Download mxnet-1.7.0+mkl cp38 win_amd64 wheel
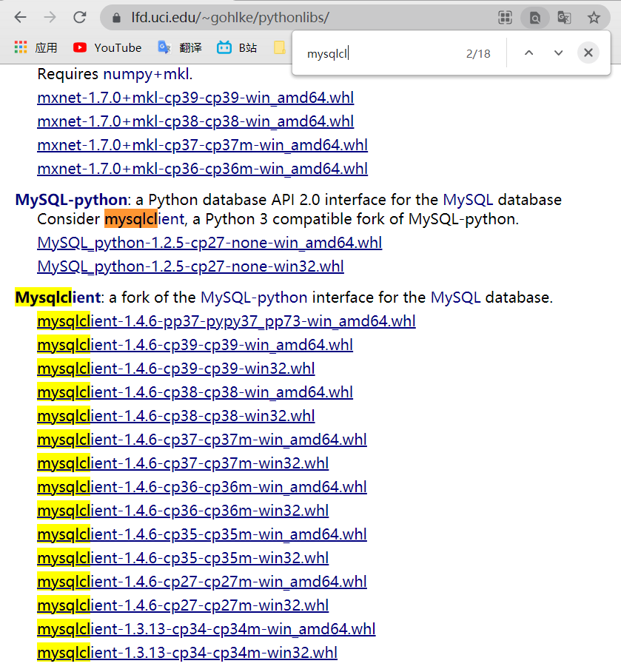The height and width of the screenshot is (672, 621). 195,121
